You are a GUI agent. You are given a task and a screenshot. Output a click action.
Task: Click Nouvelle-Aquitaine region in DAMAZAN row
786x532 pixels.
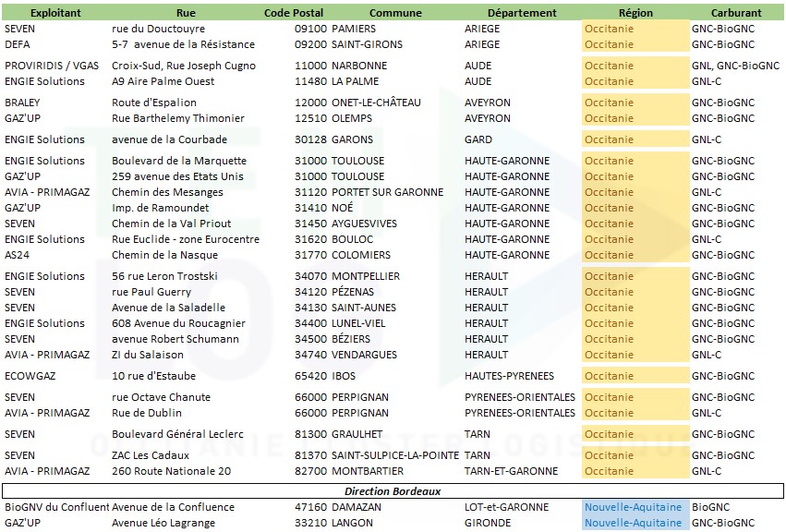pos(633,507)
